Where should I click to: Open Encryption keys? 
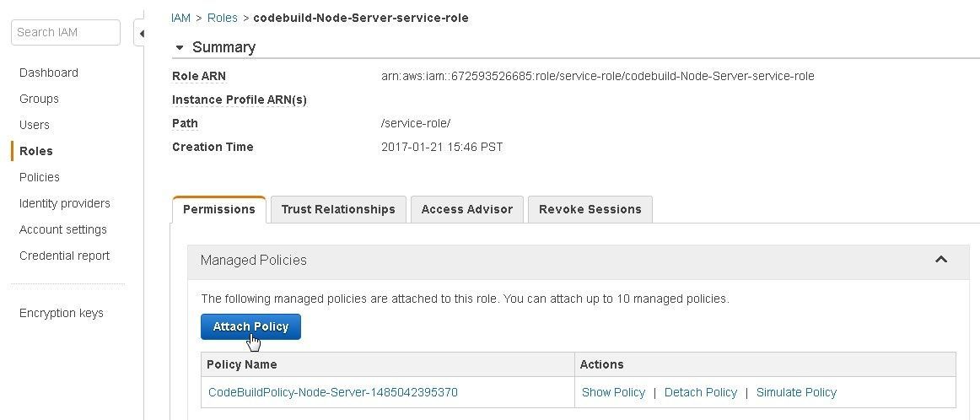[x=62, y=313]
